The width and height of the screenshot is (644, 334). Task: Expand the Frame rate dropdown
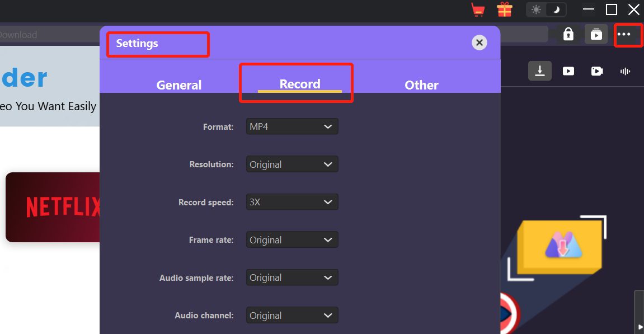coord(292,240)
